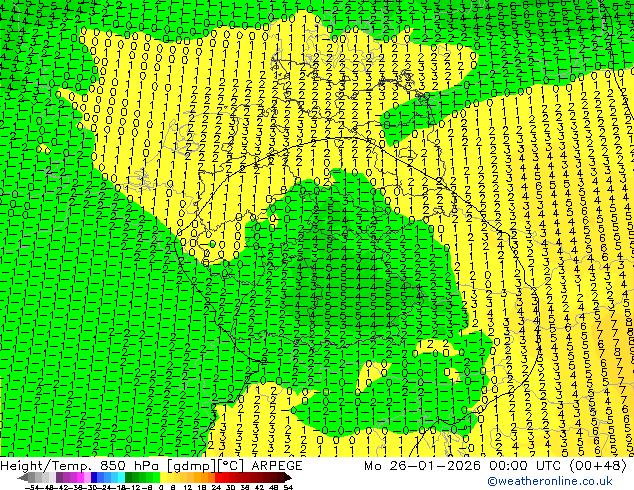
Task: Click the "(00+48)" forecast hour text
Action: tap(598, 466)
